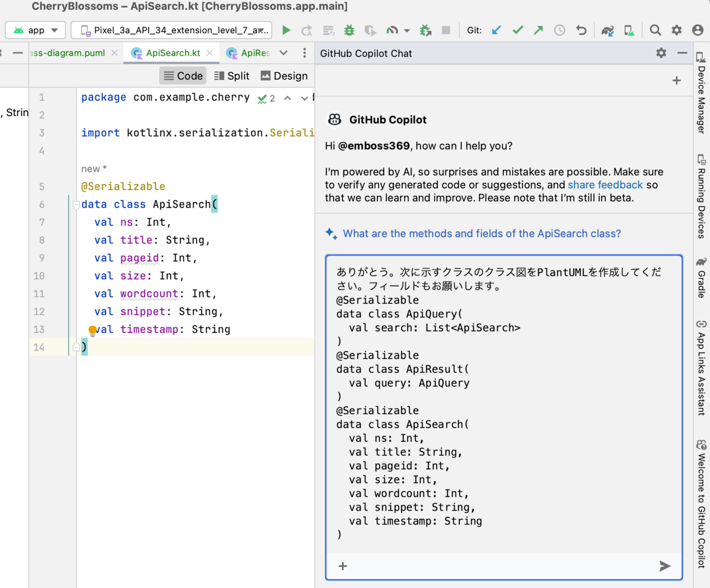
Task: Switch editor to Design view
Action: [284, 76]
